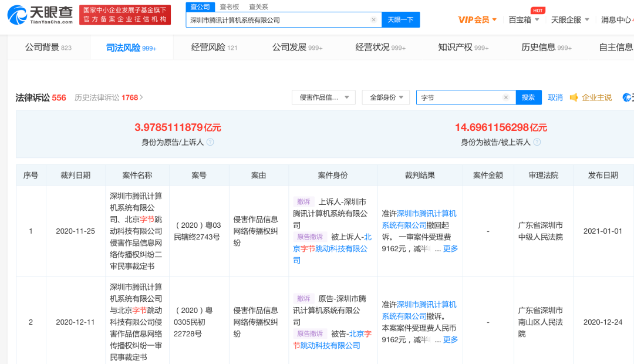Viewport: 634px width, 364px height.
Task: Open the 经营风险 tab
Action: 214,48
